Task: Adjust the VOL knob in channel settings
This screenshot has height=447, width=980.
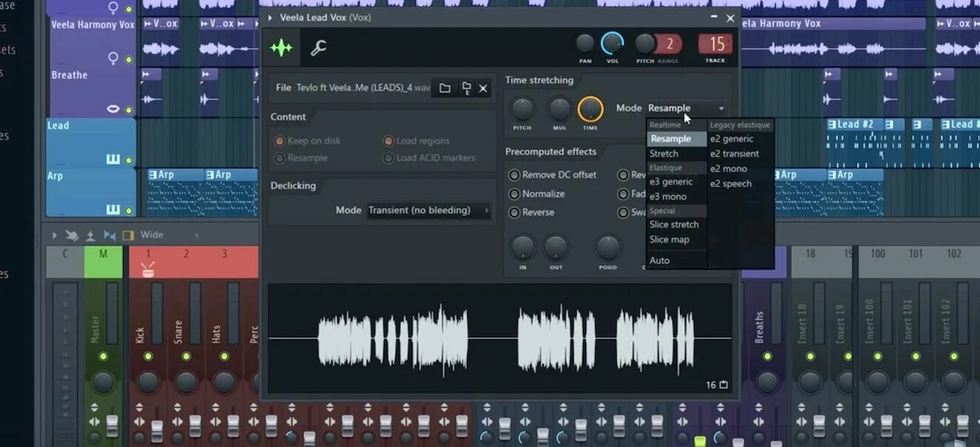Action: [612, 44]
